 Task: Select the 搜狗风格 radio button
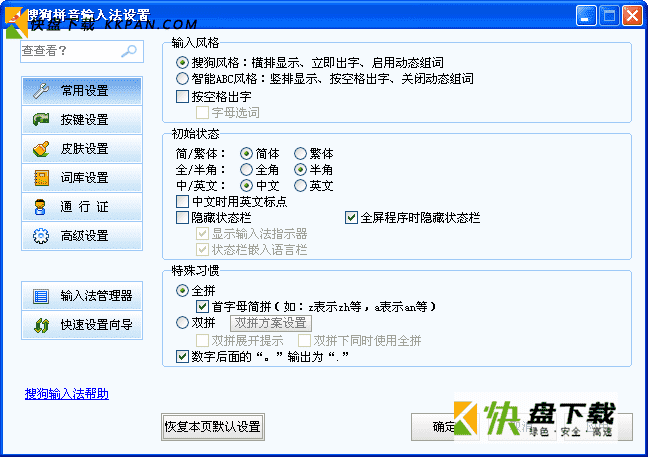click(x=182, y=63)
